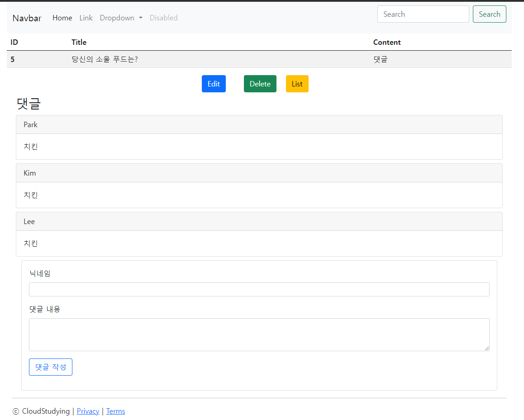Click the ID column header

[14, 43]
